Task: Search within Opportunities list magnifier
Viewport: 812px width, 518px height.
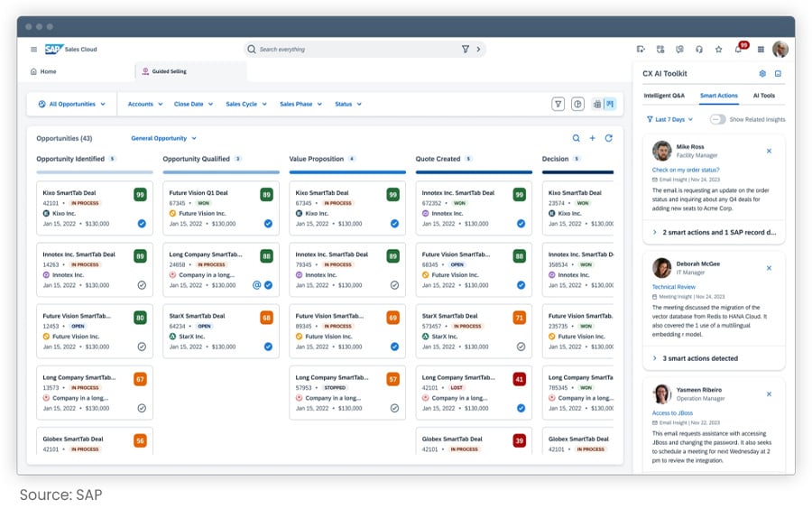Action: point(576,138)
